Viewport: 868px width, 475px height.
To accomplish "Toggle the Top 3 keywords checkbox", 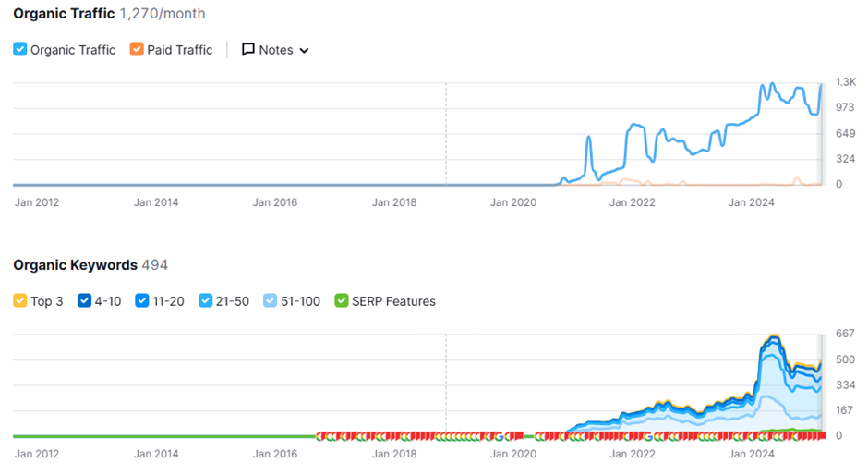I will pyautogui.click(x=20, y=301).
